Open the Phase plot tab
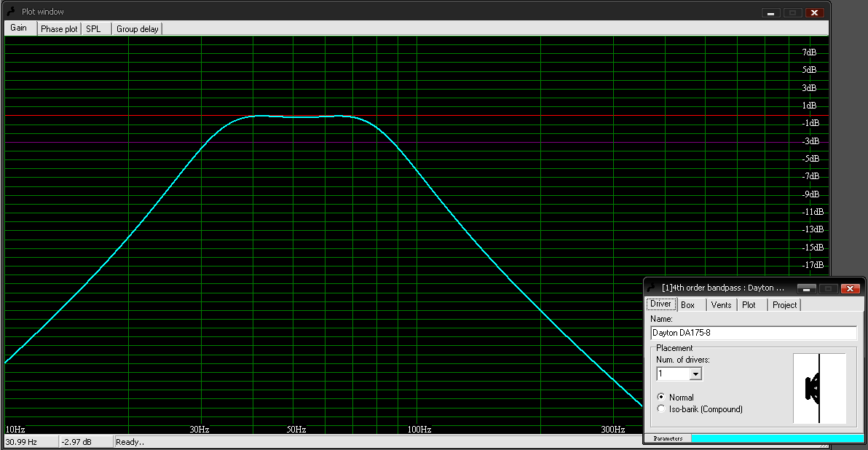Viewport: 868px width, 450px height. pyautogui.click(x=59, y=29)
